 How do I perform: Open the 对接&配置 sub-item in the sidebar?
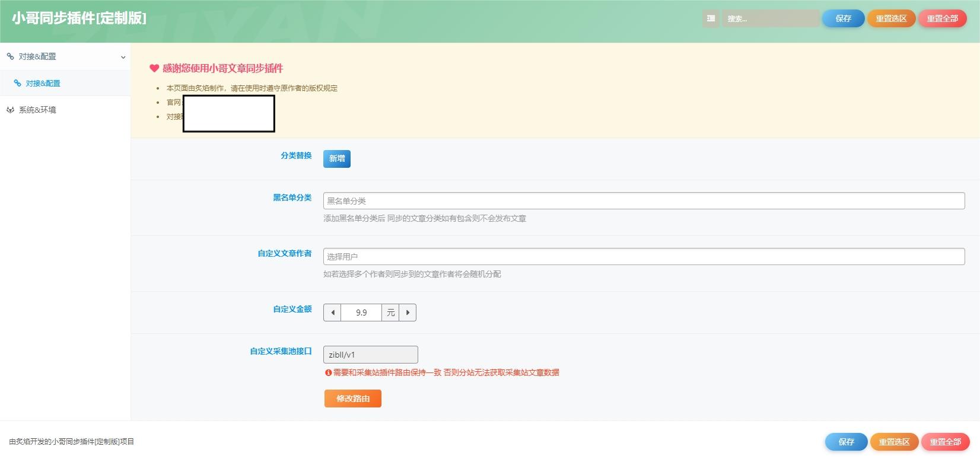tap(65, 83)
